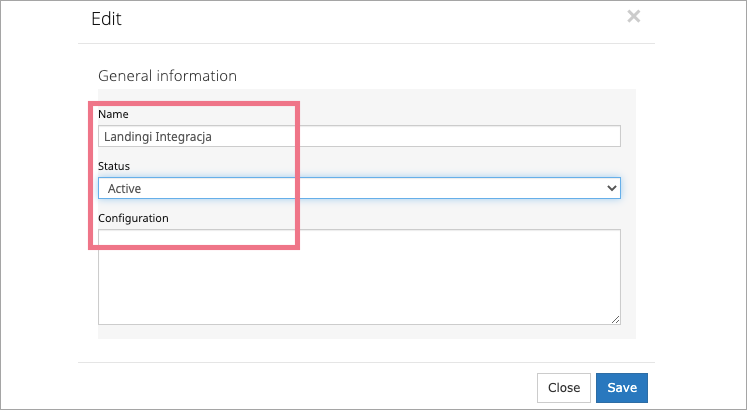Click the 'Status' field label
The height and width of the screenshot is (410, 747).
115,165
